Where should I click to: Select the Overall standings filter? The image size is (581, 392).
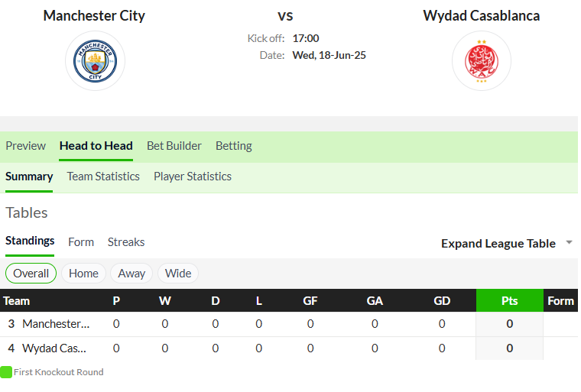pyautogui.click(x=31, y=274)
